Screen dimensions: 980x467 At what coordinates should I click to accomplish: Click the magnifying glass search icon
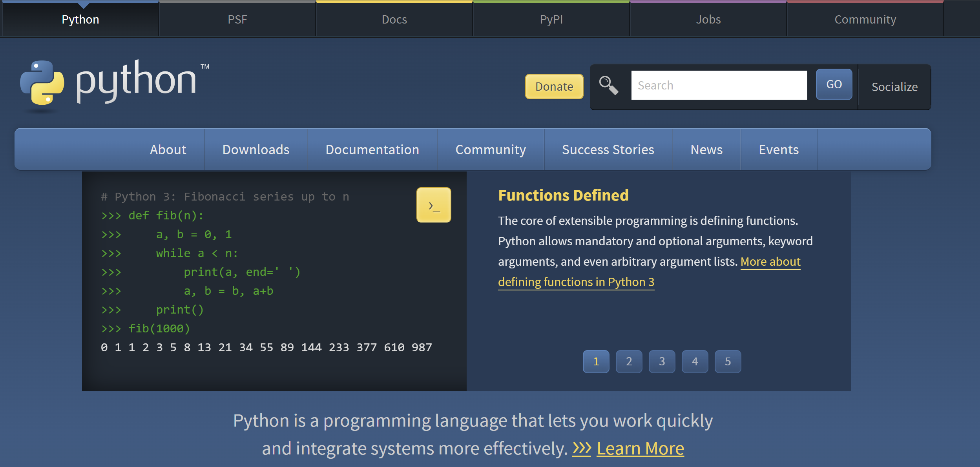click(608, 85)
